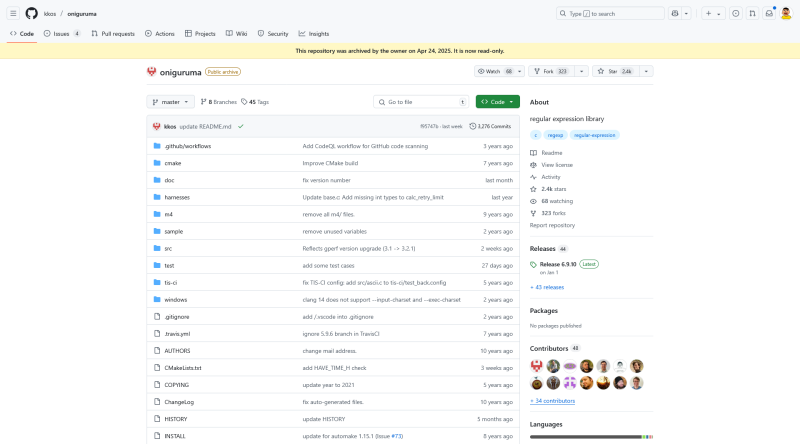This screenshot has height=444, width=800.
Task: Open the src folder icon
Action: (x=157, y=249)
